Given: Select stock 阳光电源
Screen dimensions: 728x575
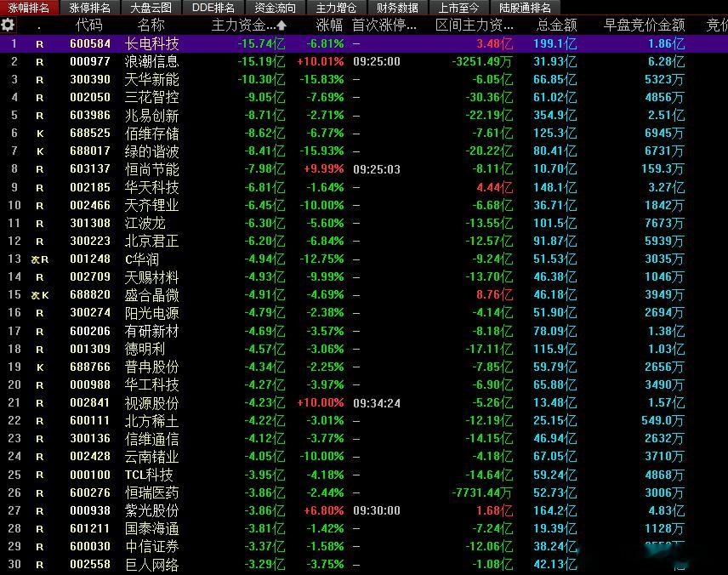Looking at the screenshot, I should pos(152,313).
